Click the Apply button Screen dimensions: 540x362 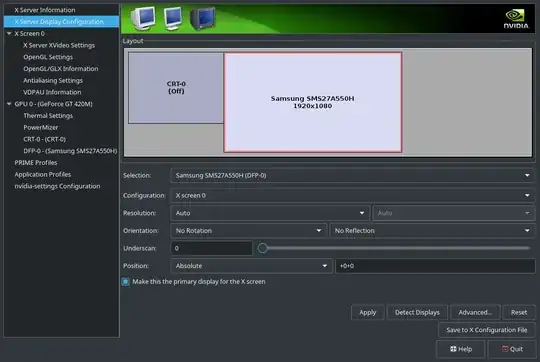pos(367,312)
